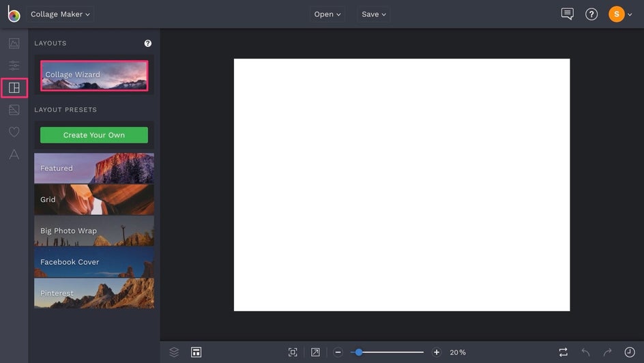Open the Patterns sidebar icon
Viewport: 644px width, 363px height.
(x=14, y=110)
